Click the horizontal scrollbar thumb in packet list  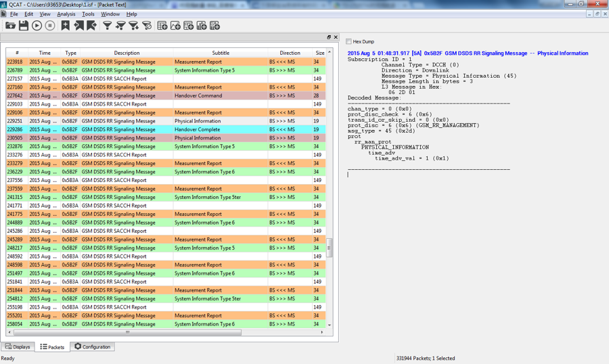tap(127, 332)
